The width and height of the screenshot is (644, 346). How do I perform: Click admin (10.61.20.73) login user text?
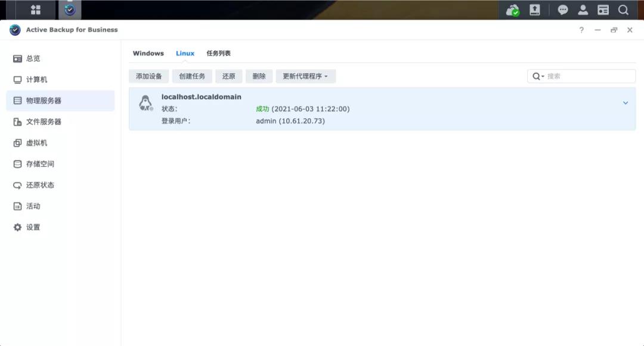(x=290, y=121)
